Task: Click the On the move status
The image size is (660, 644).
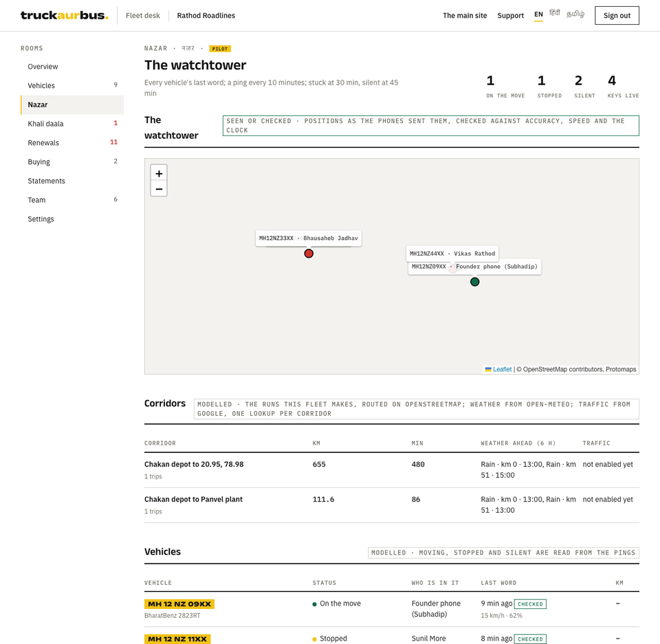Action: tap(337, 603)
